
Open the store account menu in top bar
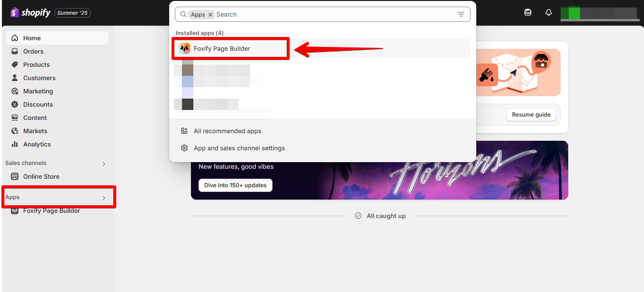pyautogui.click(x=599, y=13)
